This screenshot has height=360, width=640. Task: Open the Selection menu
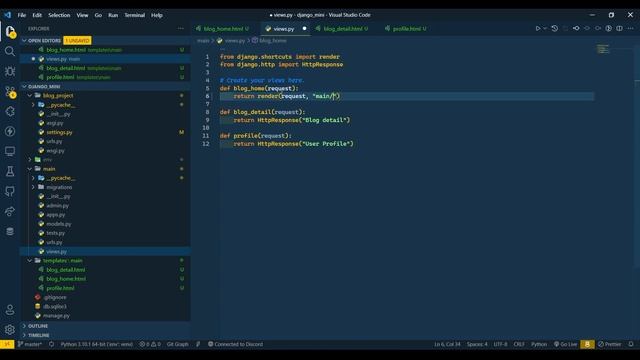click(59, 15)
